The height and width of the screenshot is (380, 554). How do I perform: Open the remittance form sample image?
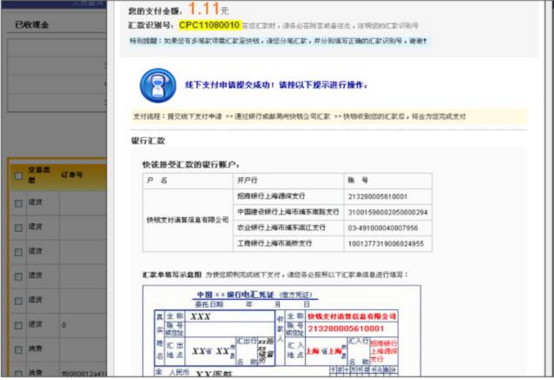point(282,331)
